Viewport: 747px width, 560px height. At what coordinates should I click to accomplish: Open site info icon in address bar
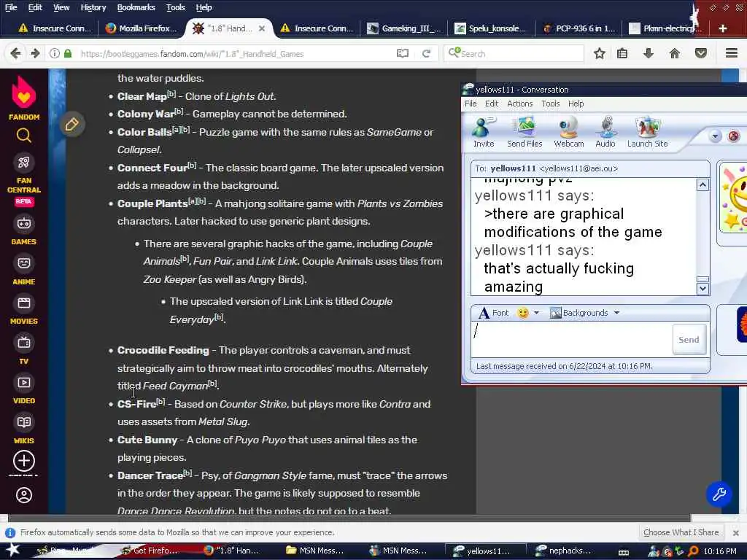pyautogui.click(x=55, y=53)
